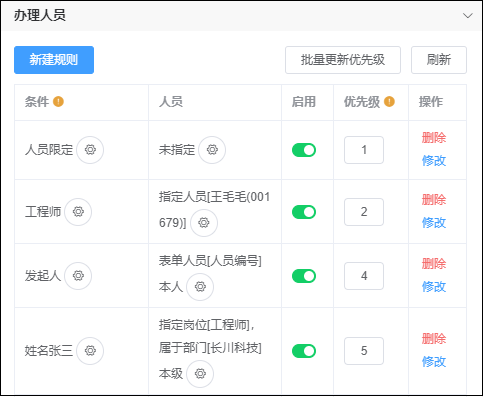This screenshot has width=483, height=397.
Task: Open the gear icon next to 发起人
Action: (78, 276)
